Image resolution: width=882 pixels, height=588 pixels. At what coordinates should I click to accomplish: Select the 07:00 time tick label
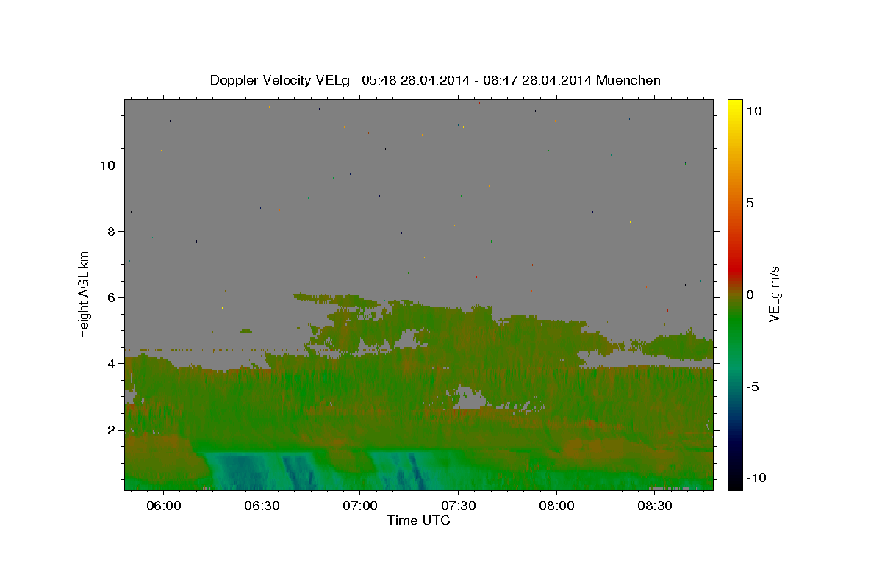click(x=360, y=506)
